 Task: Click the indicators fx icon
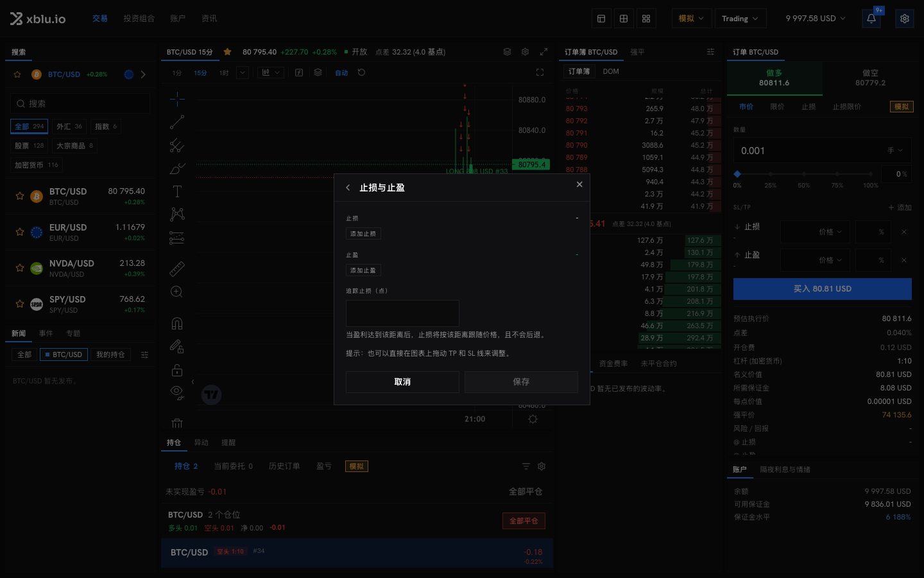(299, 73)
